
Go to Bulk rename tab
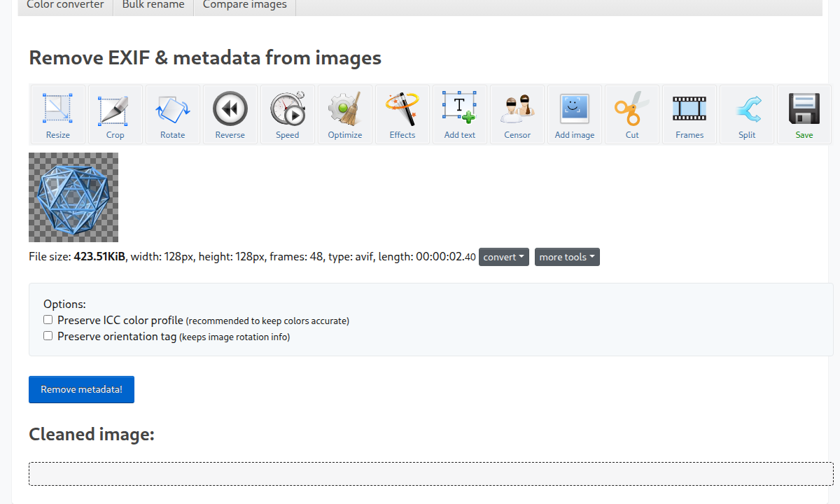point(153,6)
